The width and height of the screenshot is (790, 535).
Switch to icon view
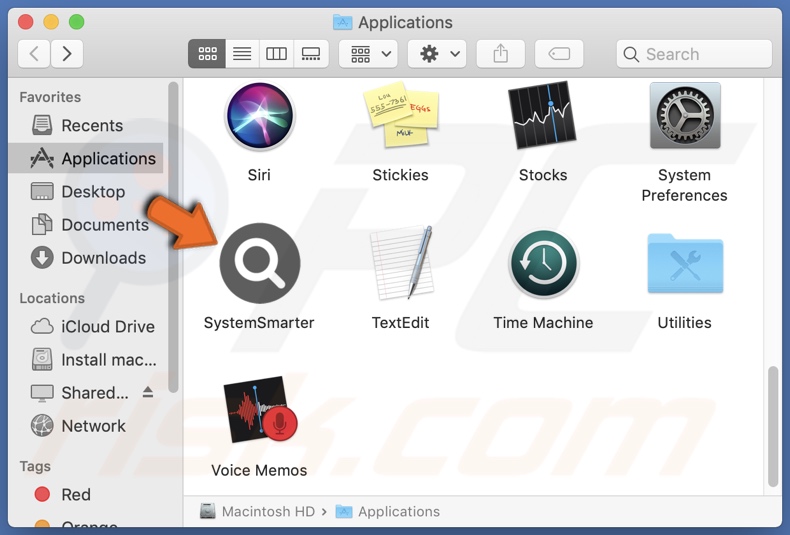click(x=207, y=53)
